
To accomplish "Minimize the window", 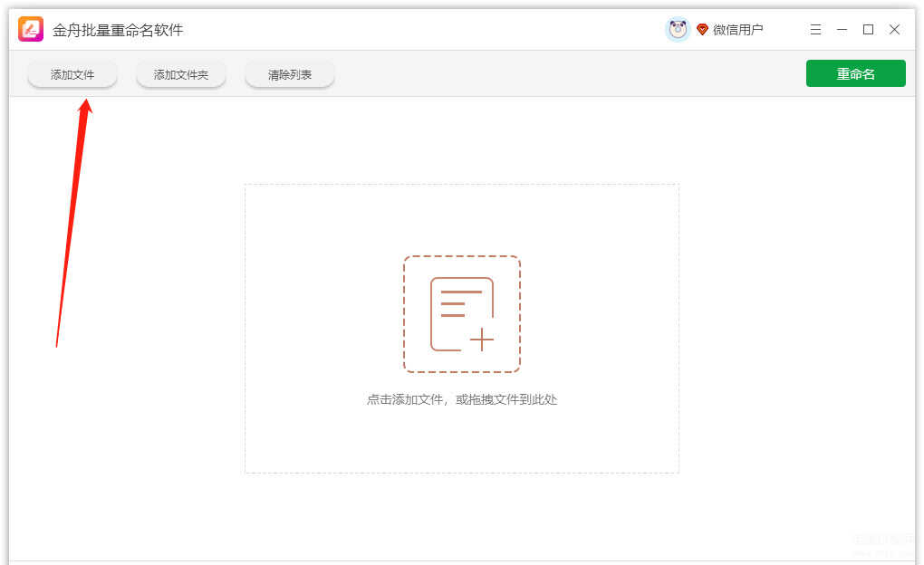I will [842, 30].
